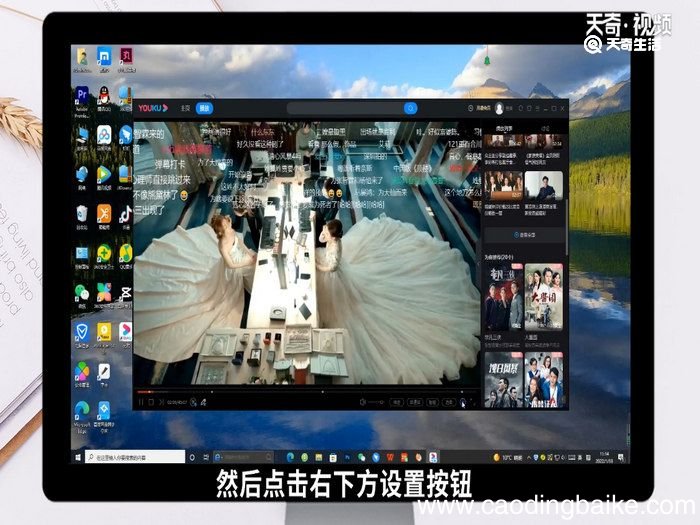This screenshot has height=525, width=700.
Task: Click the sidebar vertical scrollbar
Action: [567, 228]
